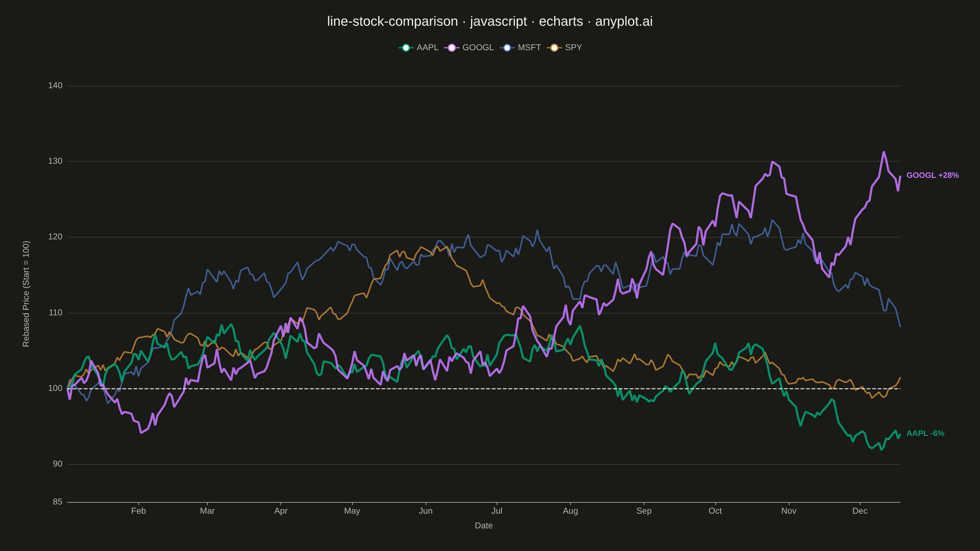
Task: Hide GOOGL via its legend label
Action: click(478, 47)
